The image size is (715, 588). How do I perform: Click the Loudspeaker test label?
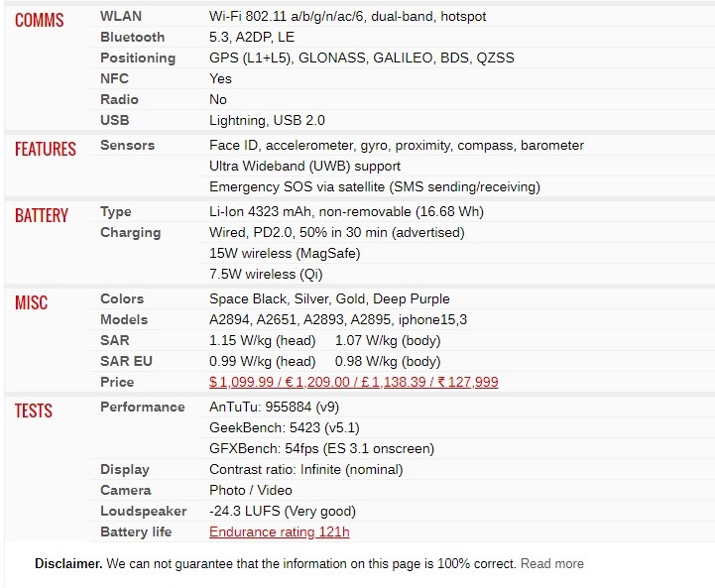point(143,512)
